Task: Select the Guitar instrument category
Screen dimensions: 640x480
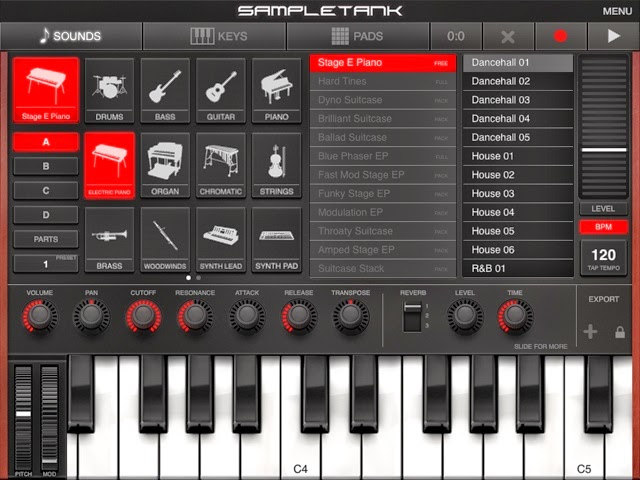Action: click(x=221, y=90)
